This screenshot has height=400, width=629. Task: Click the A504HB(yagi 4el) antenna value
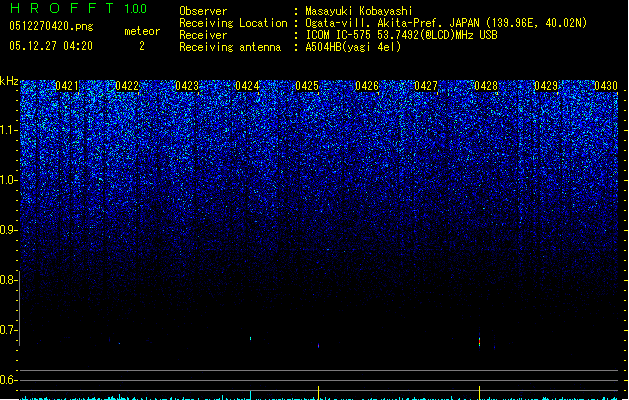tap(353, 47)
